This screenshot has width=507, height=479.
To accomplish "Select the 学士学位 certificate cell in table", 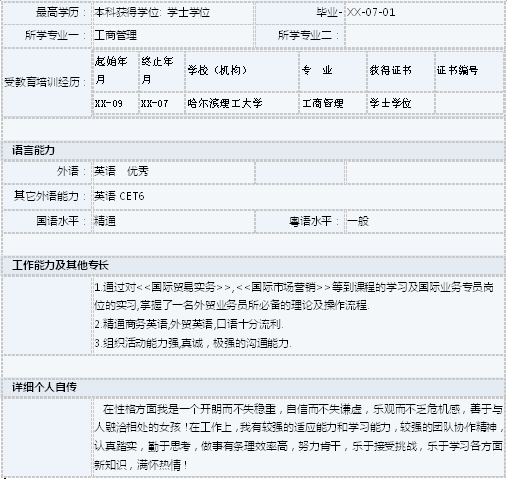I will point(401,103).
